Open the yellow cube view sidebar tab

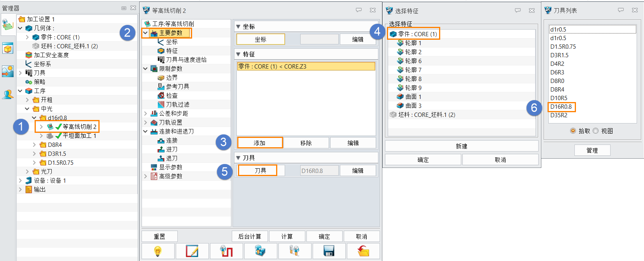coord(8,49)
